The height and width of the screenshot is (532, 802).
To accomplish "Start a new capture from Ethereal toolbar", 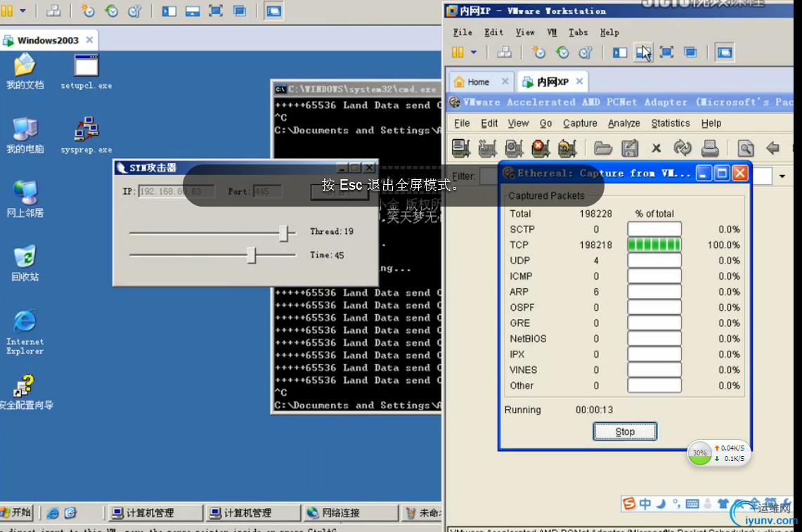I will pyautogui.click(x=514, y=148).
